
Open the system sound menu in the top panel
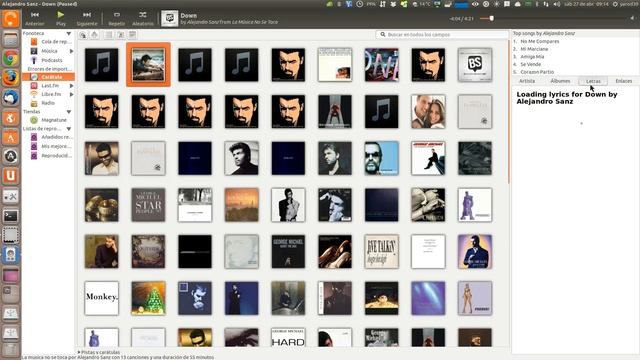pyautogui.click(x=557, y=4)
